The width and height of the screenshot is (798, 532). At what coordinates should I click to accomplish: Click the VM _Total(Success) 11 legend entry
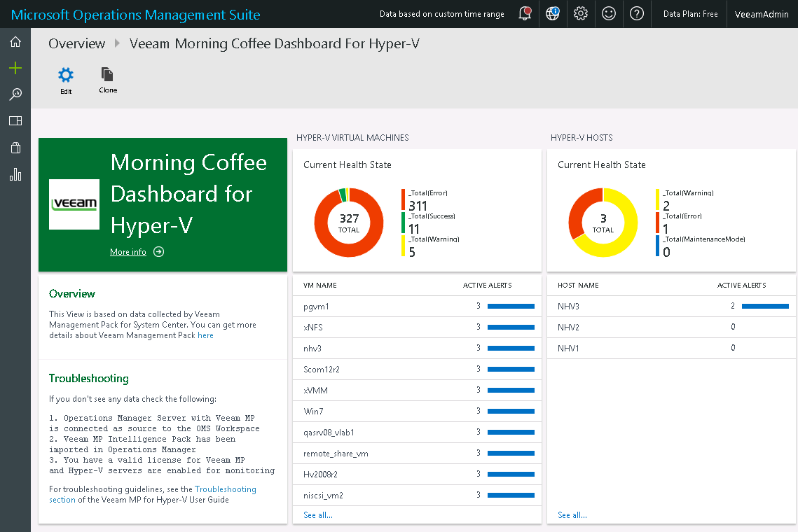429,224
